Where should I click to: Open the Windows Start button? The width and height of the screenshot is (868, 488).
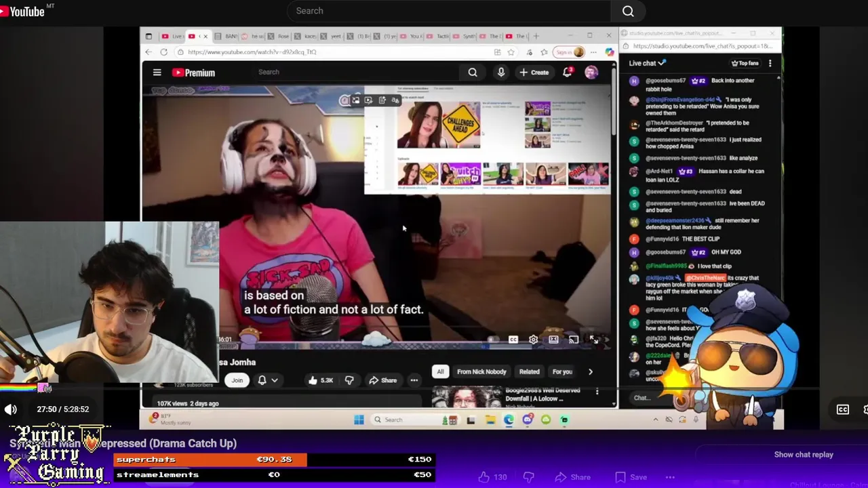pyautogui.click(x=359, y=420)
